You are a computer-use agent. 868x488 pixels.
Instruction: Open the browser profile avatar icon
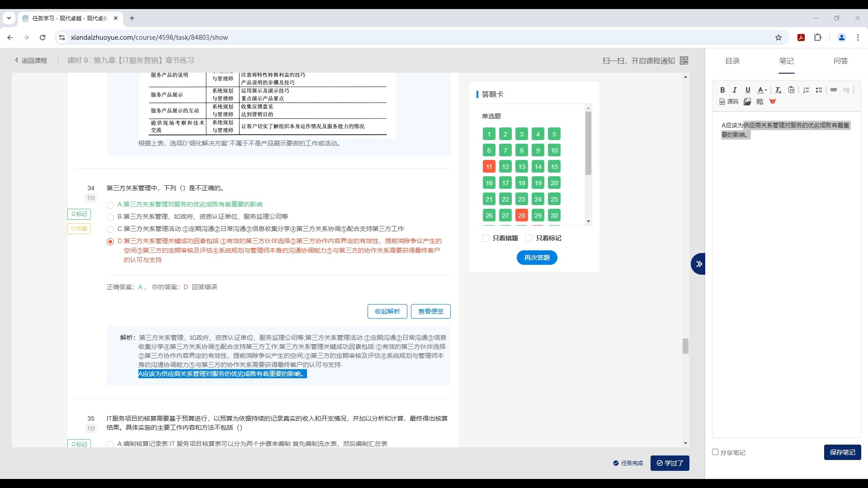tap(842, 38)
